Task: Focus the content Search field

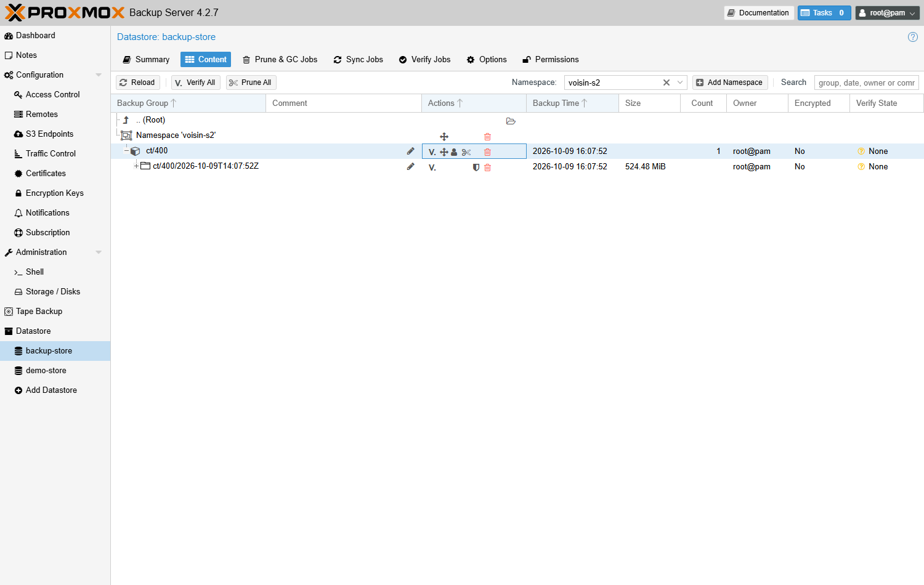Action: tap(866, 83)
